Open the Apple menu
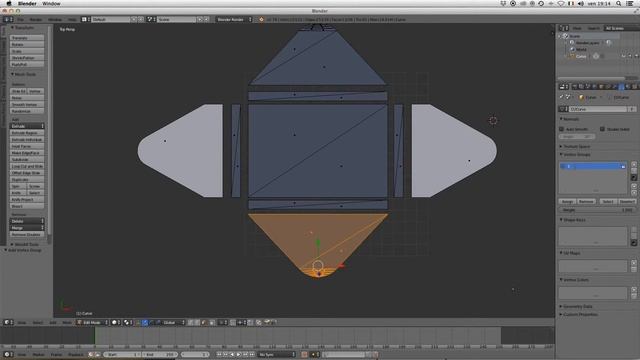640x360 pixels. (9, 3)
